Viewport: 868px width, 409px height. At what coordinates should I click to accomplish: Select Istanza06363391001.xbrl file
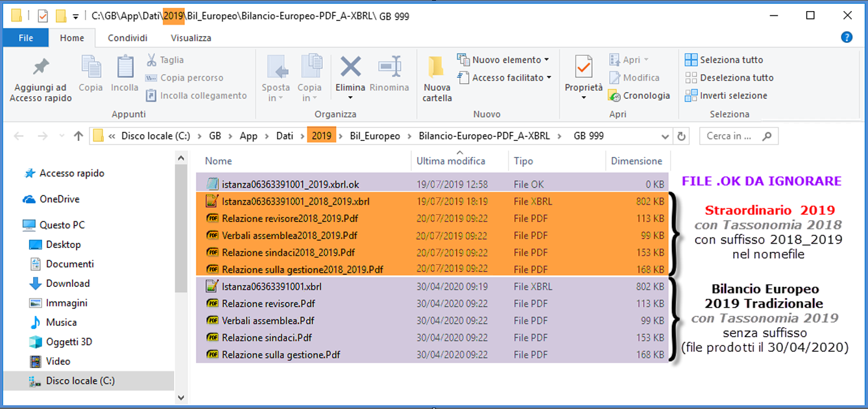[432, 286]
